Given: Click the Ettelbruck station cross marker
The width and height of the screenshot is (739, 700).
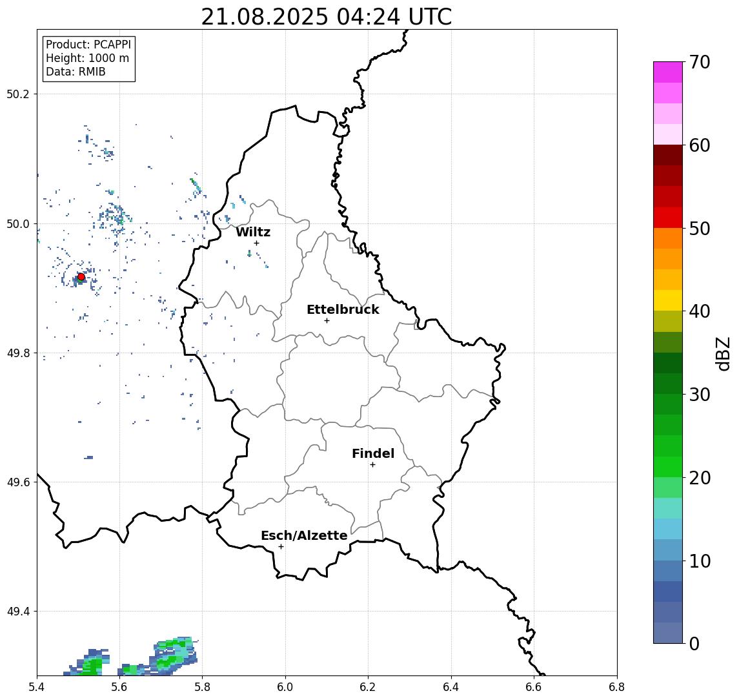Looking at the screenshot, I should point(327,321).
